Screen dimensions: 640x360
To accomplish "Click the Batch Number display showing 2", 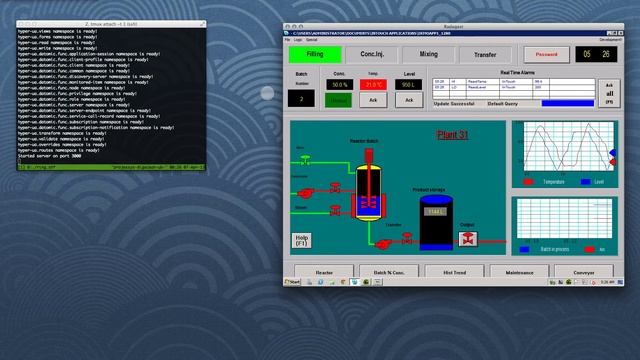I will pyautogui.click(x=301, y=98).
